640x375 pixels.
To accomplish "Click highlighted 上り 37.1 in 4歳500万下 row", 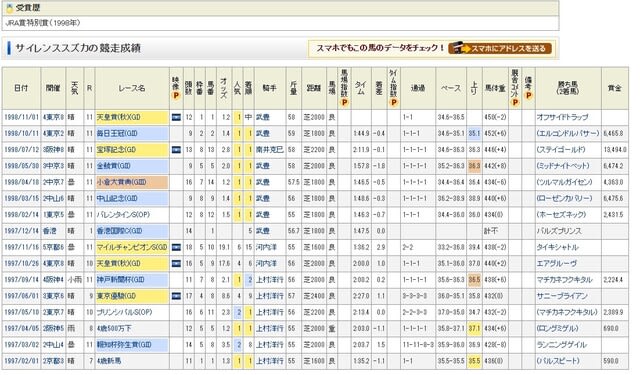I will pyautogui.click(x=474, y=328).
